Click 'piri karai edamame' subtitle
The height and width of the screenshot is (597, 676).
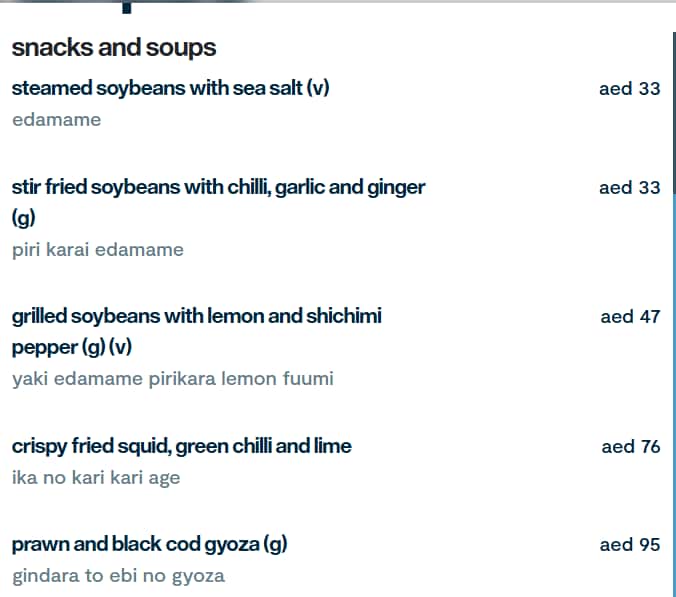tap(98, 250)
